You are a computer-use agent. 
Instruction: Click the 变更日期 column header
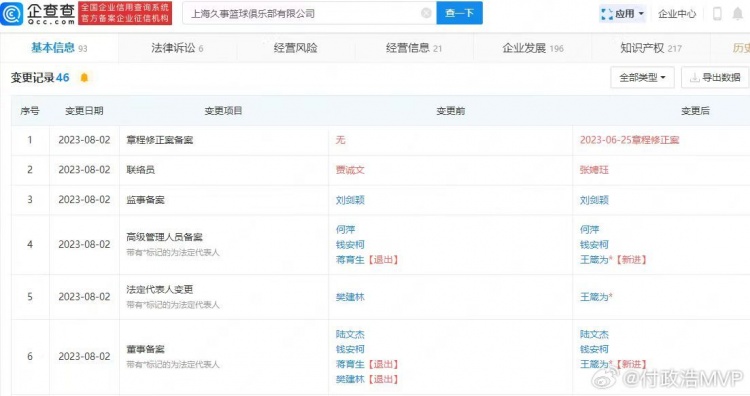coord(84,111)
